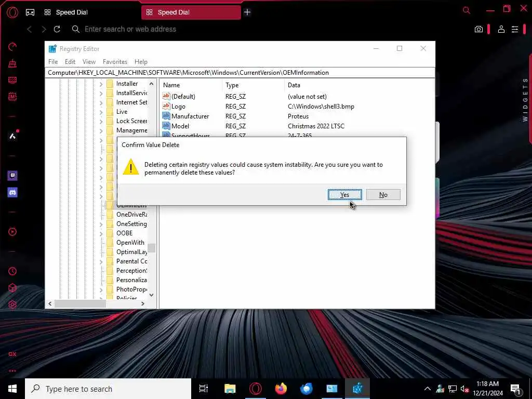This screenshot has width=532, height=399.
Task: Confirm deletion with the Yes button
Action: pos(345,195)
